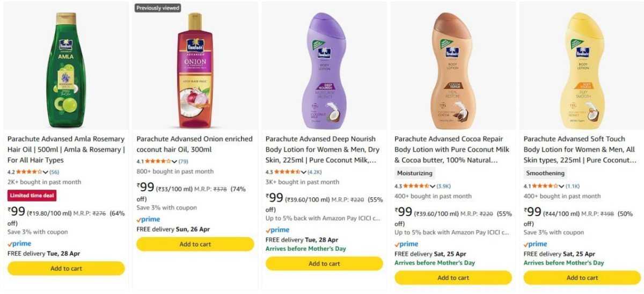The height and width of the screenshot is (294, 644).
Task: Add Cocoa Repair Body Lotion to cart
Action: point(453,278)
